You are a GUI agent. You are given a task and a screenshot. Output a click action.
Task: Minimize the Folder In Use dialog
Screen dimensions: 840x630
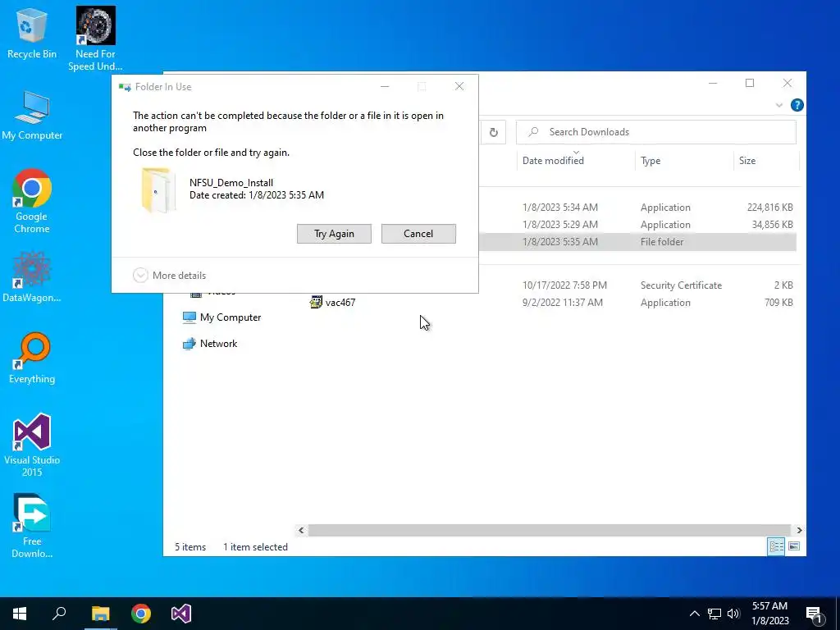385,86
